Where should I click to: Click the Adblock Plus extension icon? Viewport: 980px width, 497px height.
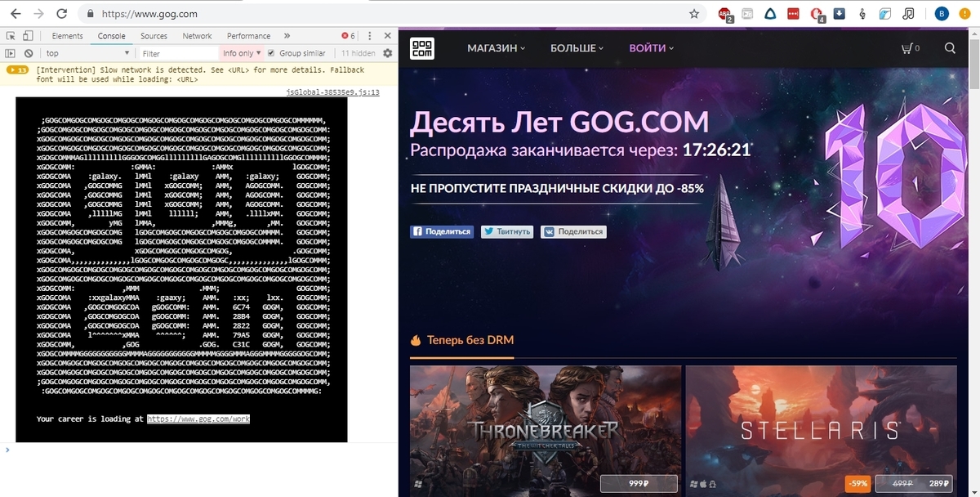[x=724, y=14]
